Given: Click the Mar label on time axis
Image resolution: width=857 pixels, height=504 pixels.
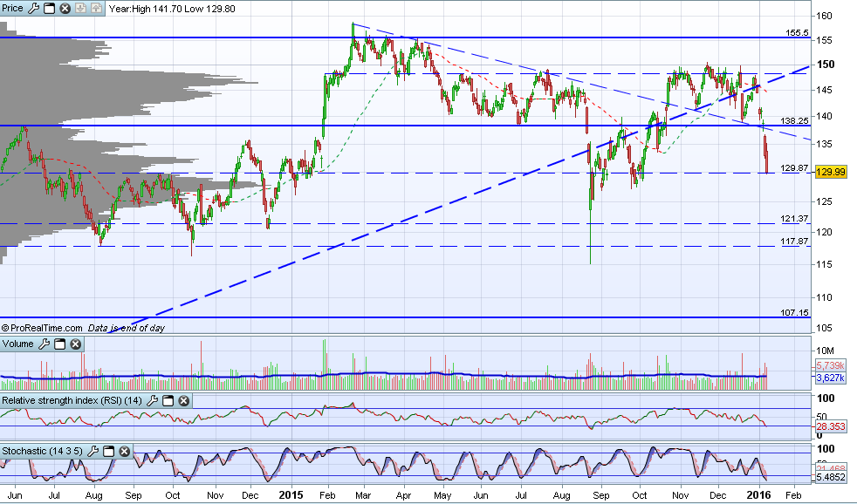Looking at the screenshot, I should point(363,495).
